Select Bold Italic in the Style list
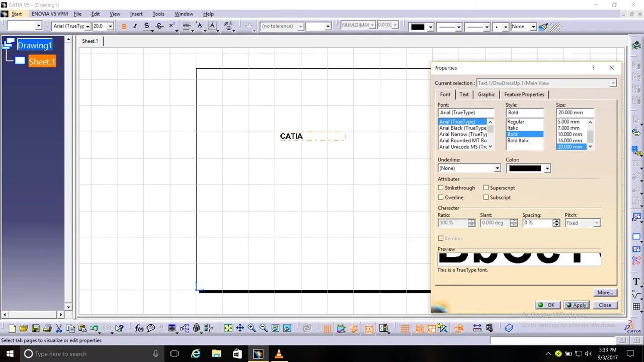 coord(518,141)
